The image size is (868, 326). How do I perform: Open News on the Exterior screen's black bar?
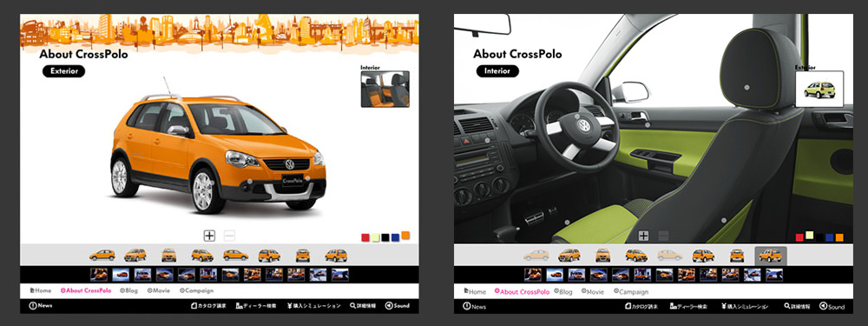[x=41, y=305]
